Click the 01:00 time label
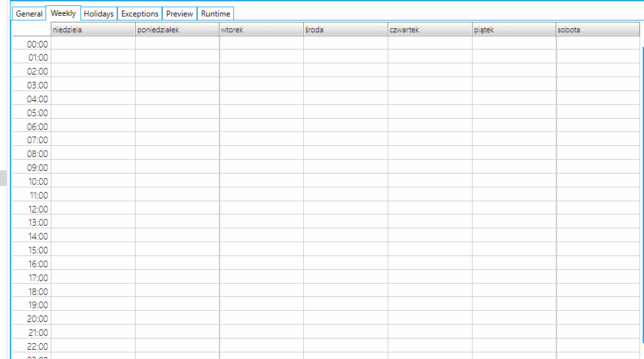This screenshot has width=644, height=359. click(x=38, y=57)
